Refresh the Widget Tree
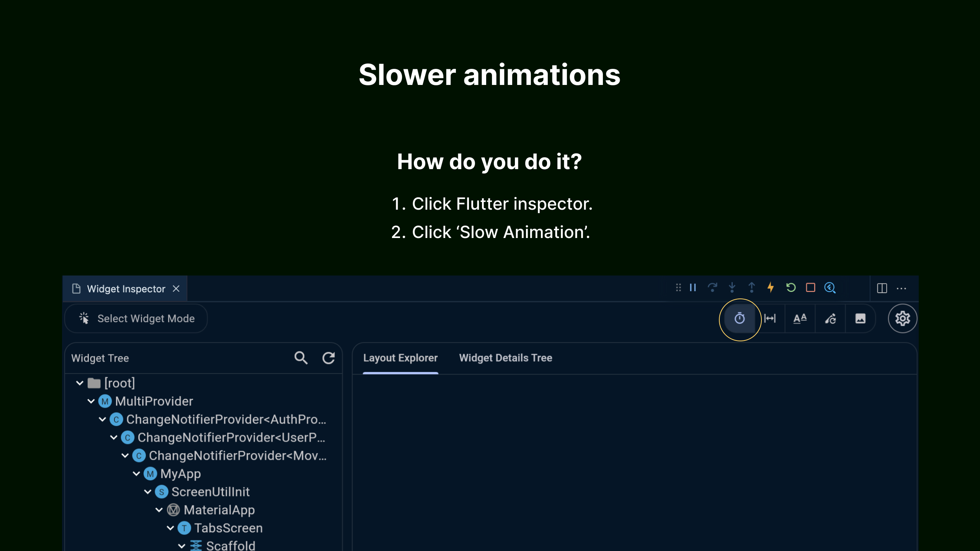The image size is (980, 551). coord(328,358)
